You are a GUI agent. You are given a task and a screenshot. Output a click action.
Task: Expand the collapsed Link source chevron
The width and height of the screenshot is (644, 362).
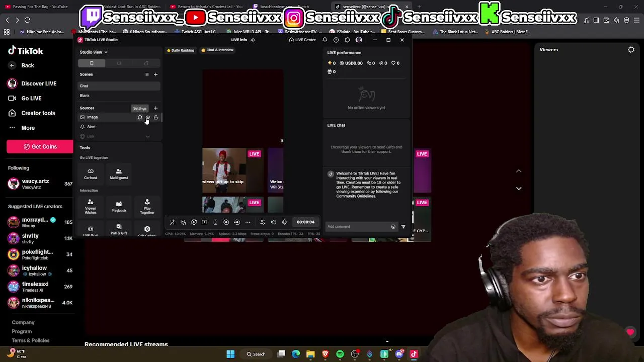click(x=147, y=136)
